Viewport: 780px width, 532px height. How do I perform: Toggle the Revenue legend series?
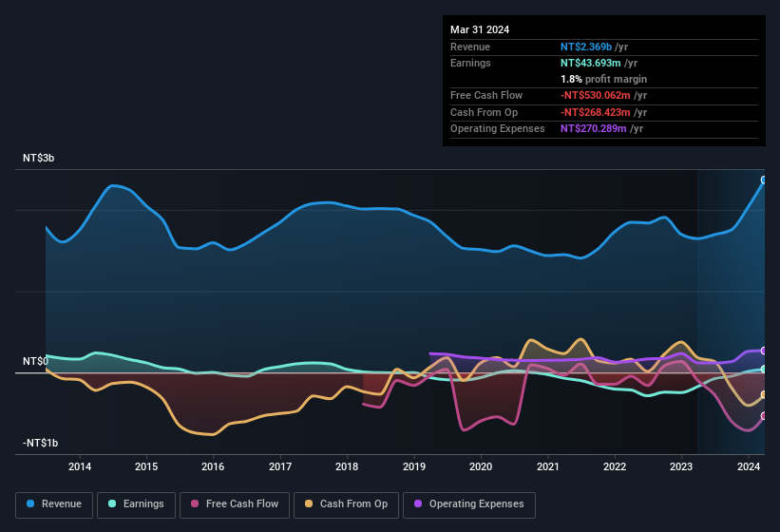(x=54, y=504)
